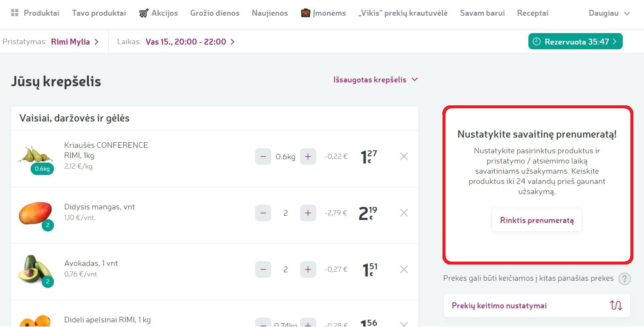644x327 pixels.
Task: Remove Didysis mangas from the cart
Action: [x=404, y=213]
